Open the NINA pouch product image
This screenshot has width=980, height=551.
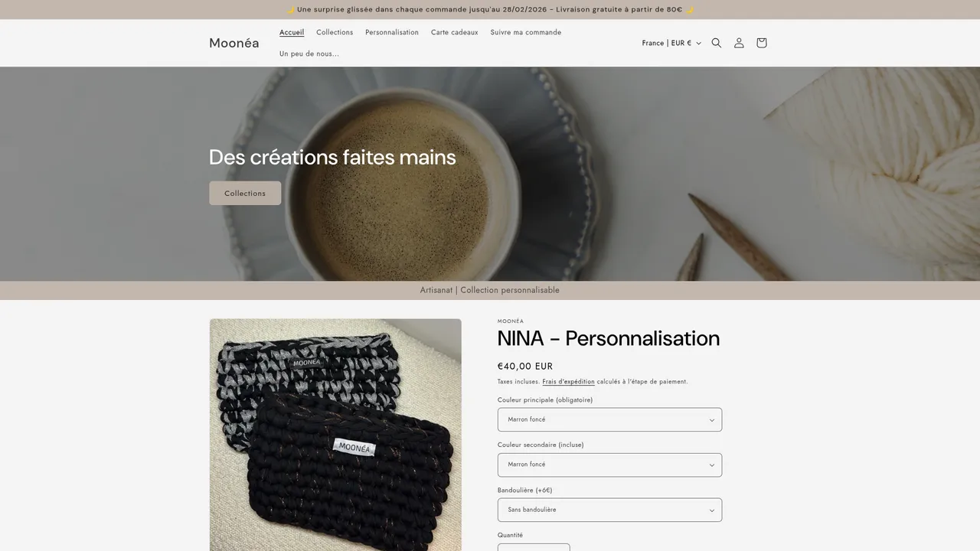pos(335,435)
